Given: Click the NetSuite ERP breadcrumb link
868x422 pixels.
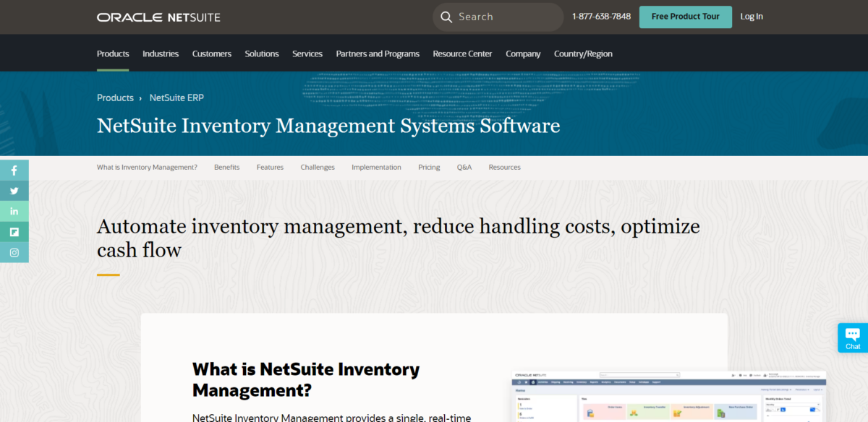Looking at the screenshot, I should click(x=176, y=98).
